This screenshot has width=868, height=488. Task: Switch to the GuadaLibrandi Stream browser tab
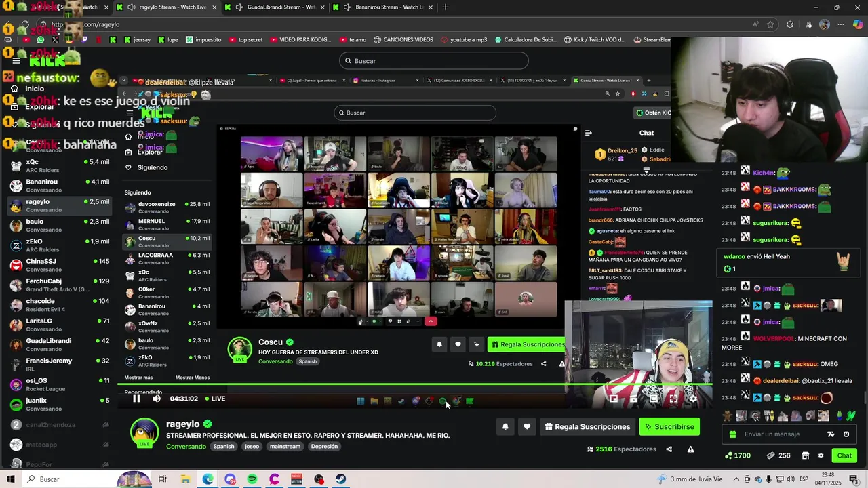point(275,7)
